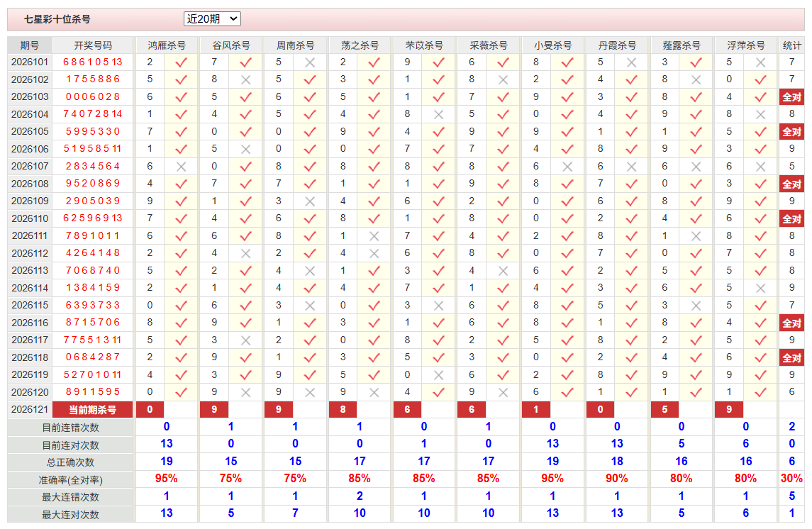The width and height of the screenshot is (812, 529).
Task: Click 葅露 cross mark in row 2026102
Action: pyautogui.click(x=696, y=79)
